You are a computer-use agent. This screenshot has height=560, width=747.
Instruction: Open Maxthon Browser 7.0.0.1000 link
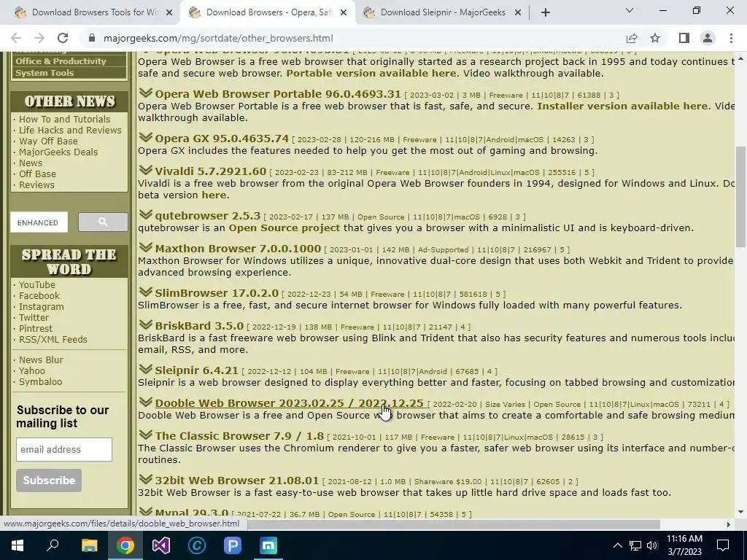pos(238,249)
